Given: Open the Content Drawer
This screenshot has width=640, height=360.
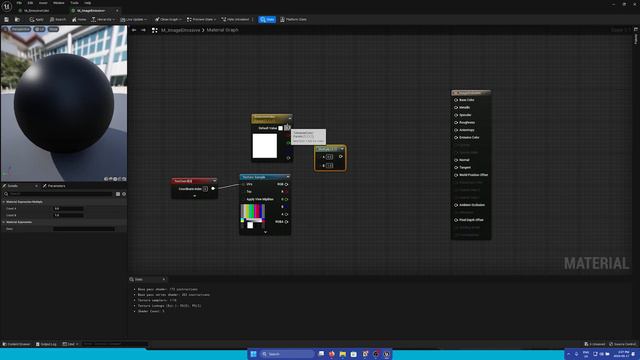Looking at the screenshot, I should (16, 344).
